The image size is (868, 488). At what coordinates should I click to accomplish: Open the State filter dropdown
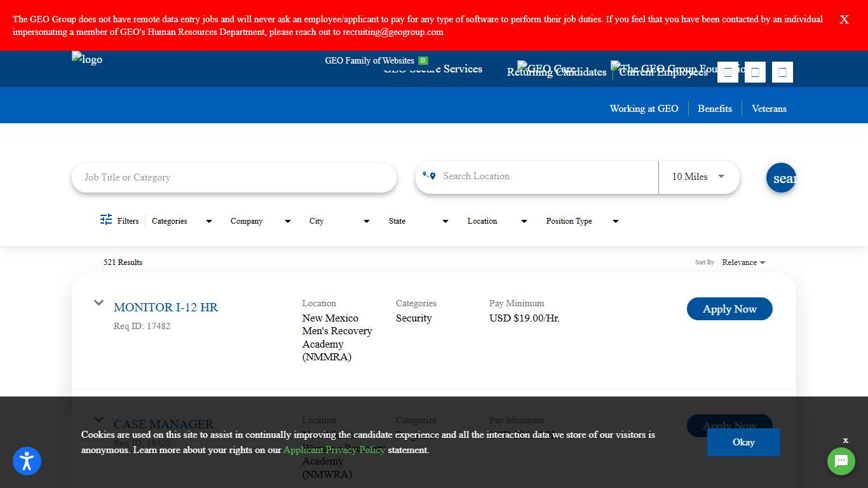coord(418,221)
